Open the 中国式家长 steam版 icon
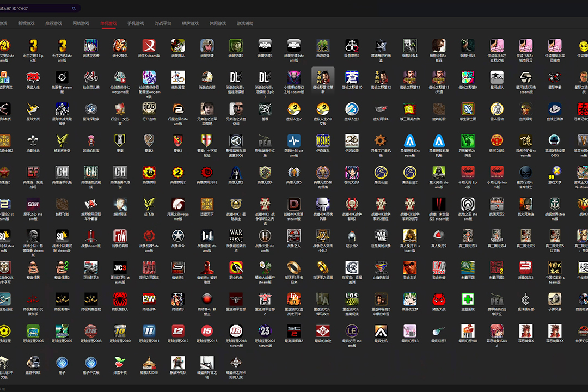This screenshot has height=392, width=588. pyautogui.click(x=555, y=267)
